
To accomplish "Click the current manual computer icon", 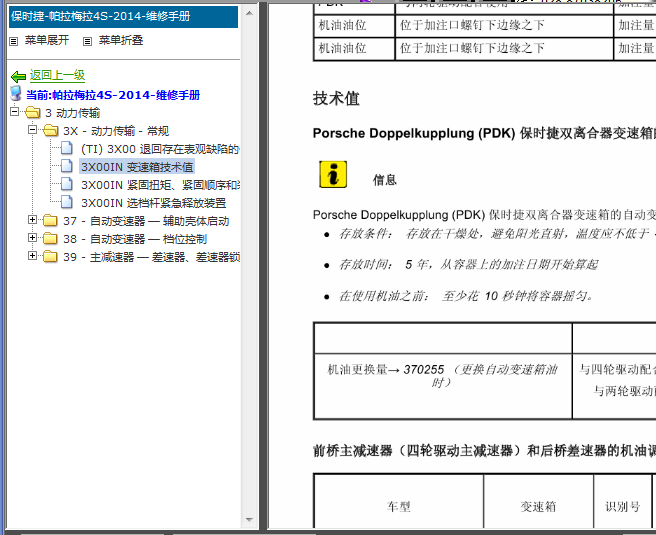I will (16, 94).
